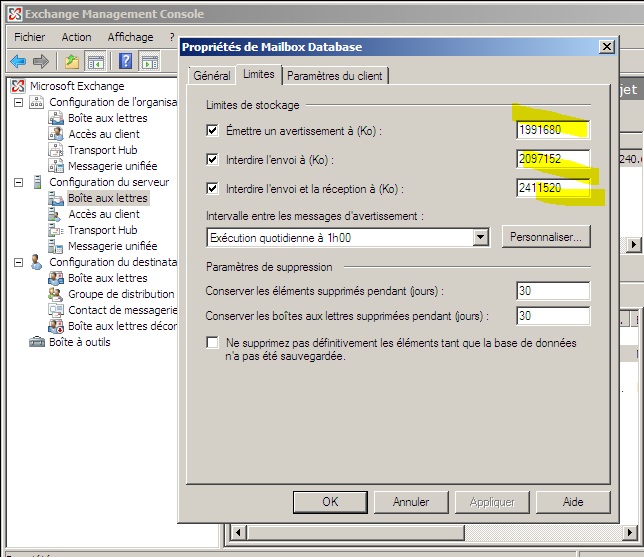Click the OK button
This screenshot has height=557, width=644.
(x=330, y=502)
